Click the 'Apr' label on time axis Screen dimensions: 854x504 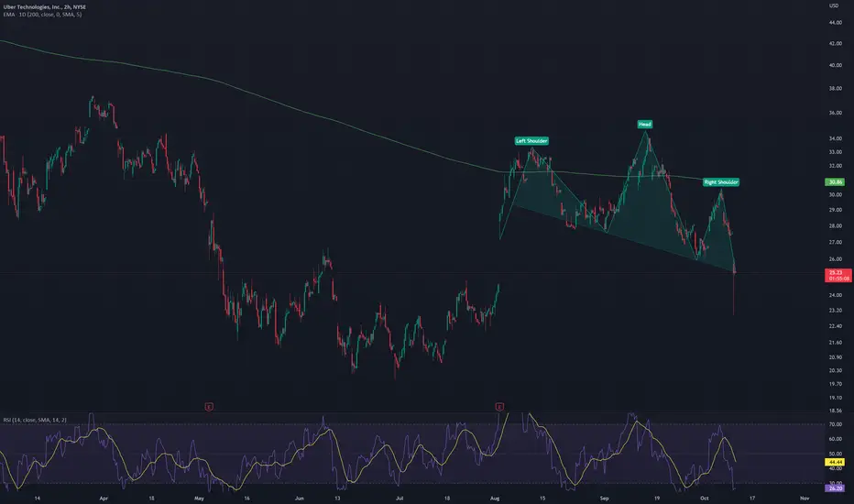104,498
